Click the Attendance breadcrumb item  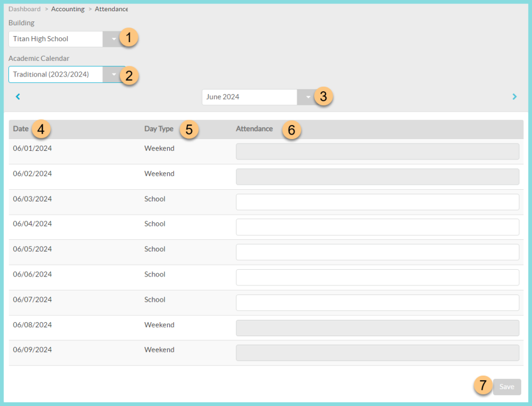pyautogui.click(x=111, y=9)
